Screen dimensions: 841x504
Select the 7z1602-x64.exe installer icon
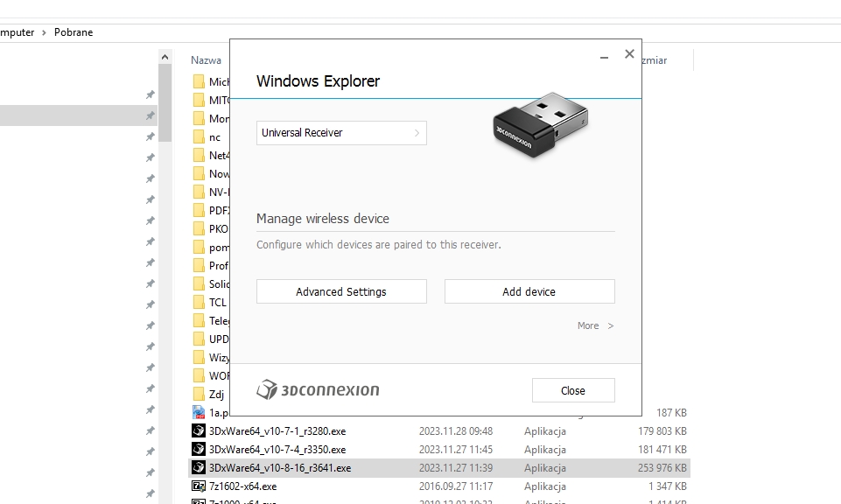click(199, 486)
